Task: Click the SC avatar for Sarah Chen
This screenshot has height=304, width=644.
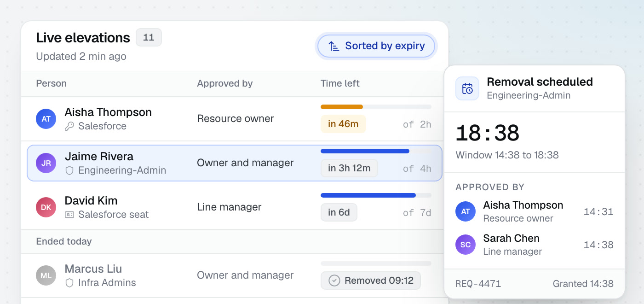Action: [x=466, y=245]
